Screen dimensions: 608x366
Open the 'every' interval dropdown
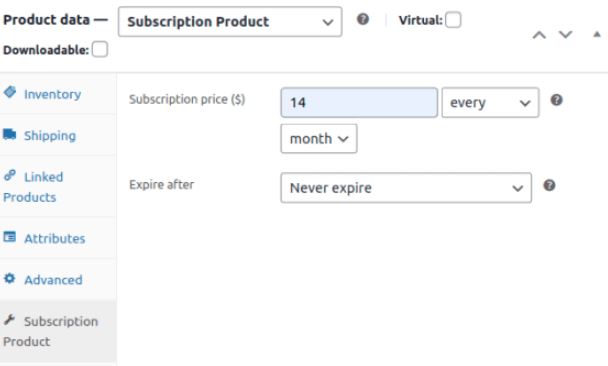click(x=490, y=103)
